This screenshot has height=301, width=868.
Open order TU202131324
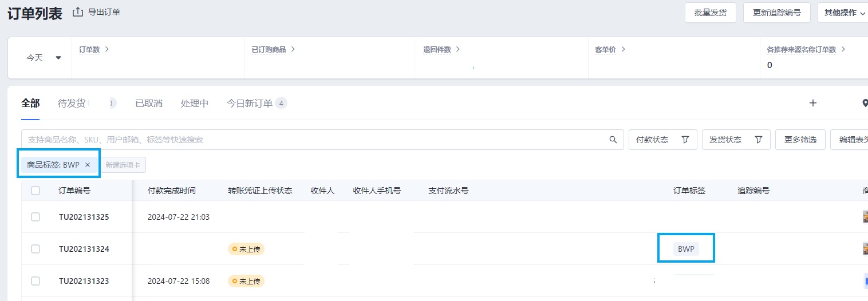coord(84,249)
